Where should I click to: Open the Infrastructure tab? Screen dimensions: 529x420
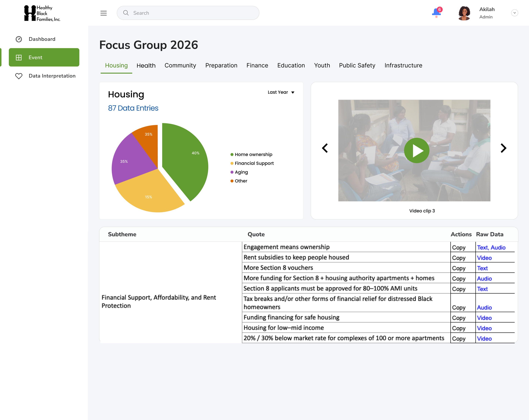403,66
